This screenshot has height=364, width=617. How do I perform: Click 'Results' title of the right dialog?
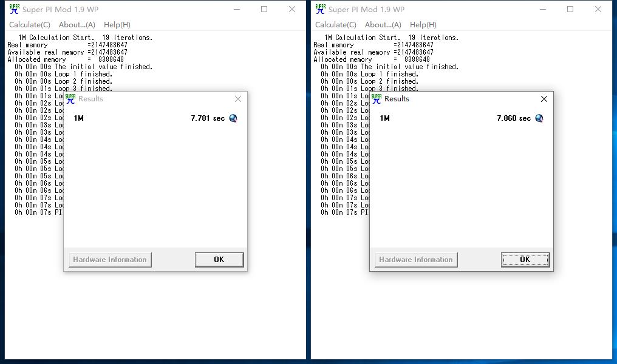(x=397, y=99)
